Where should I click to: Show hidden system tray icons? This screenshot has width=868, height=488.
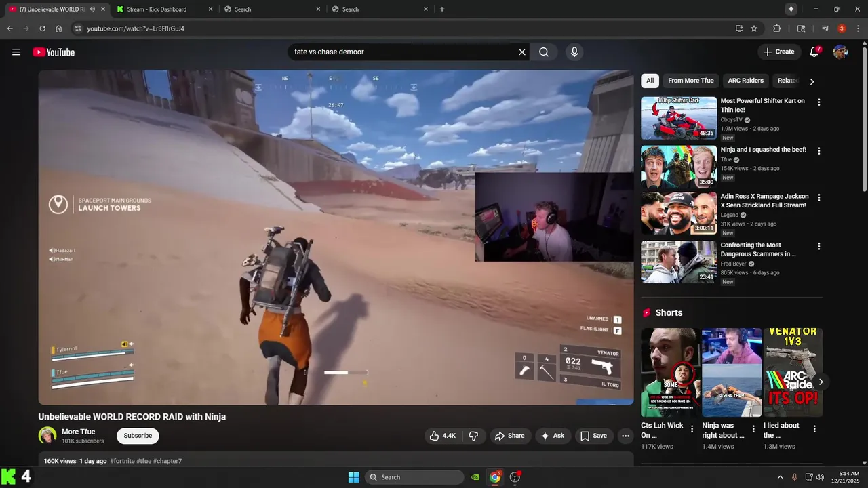(x=780, y=477)
